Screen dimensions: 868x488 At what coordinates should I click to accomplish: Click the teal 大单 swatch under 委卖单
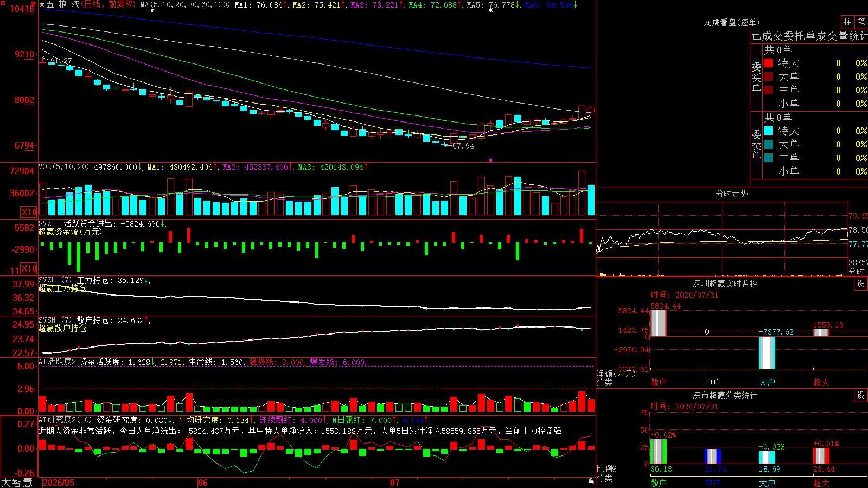768,144
